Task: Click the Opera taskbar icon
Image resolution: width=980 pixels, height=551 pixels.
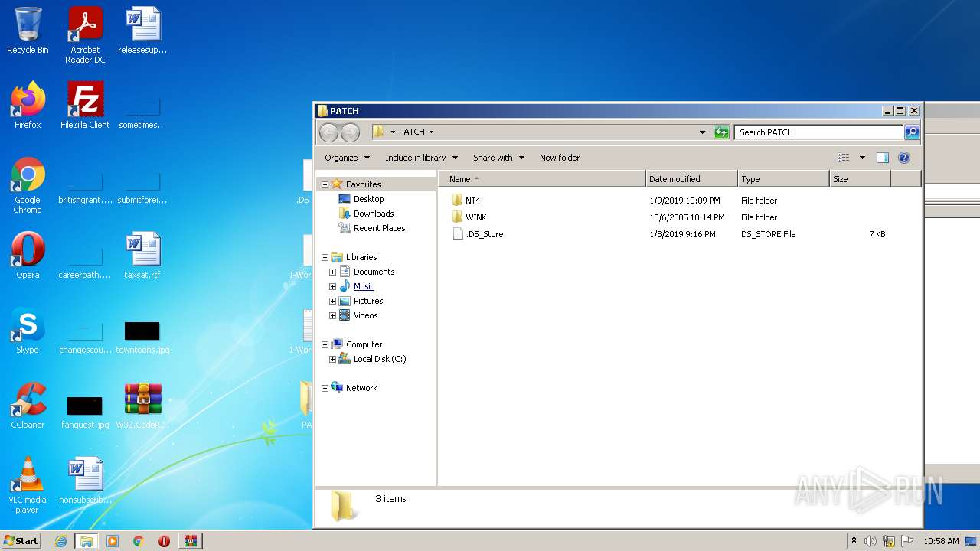Action: tap(164, 541)
